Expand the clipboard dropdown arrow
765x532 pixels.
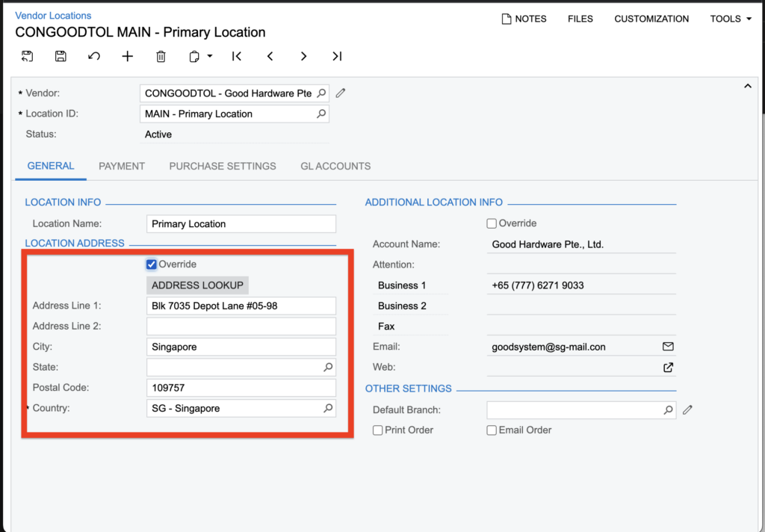click(x=210, y=56)
